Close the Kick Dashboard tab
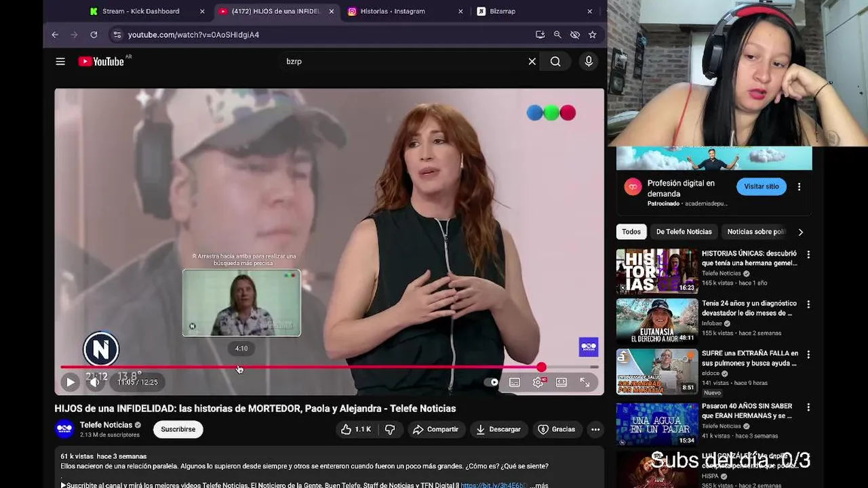The width and height of the screenshot is (868, 488). pos(202,12)
